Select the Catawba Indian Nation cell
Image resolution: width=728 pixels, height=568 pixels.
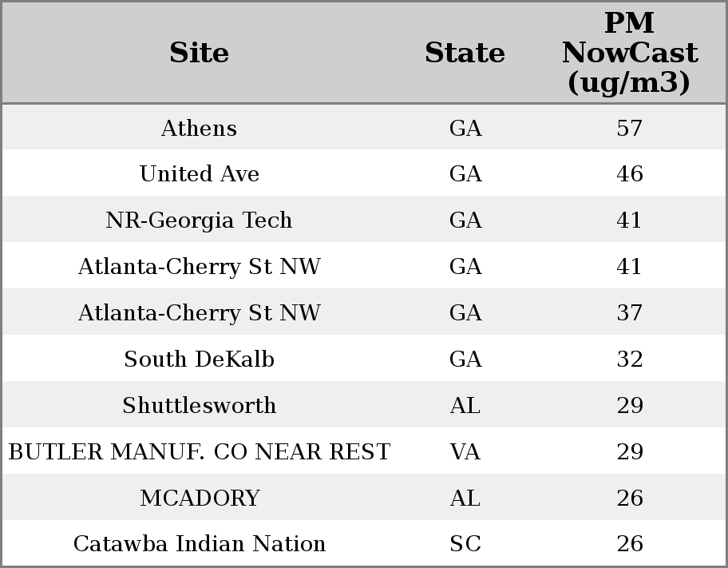click(199, 544)
